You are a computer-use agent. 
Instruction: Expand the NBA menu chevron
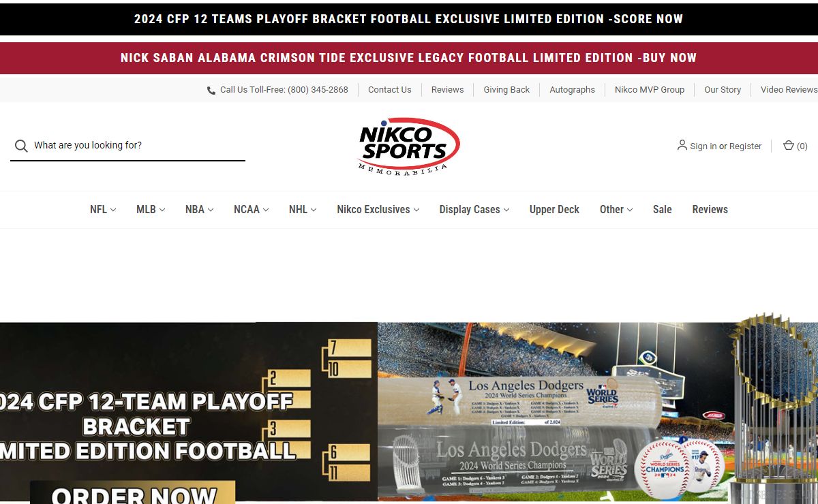[211, 210]
